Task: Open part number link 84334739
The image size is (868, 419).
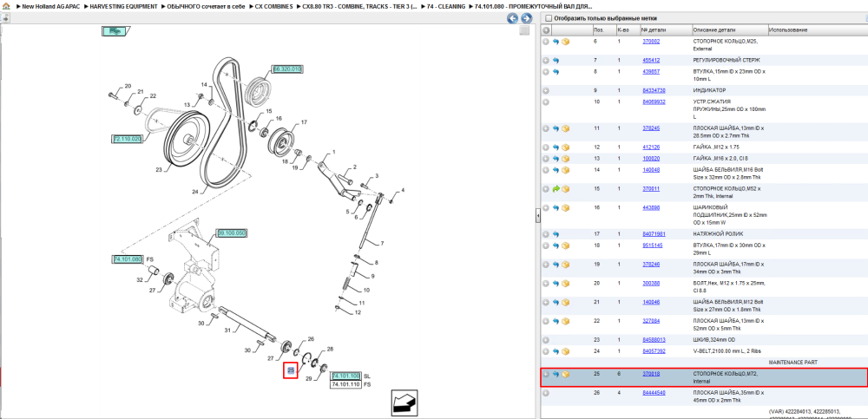Action: coord(654,90)
